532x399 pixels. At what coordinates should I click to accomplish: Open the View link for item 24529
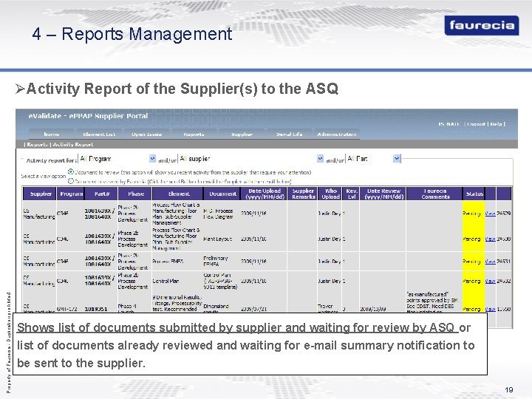[491, 214]
